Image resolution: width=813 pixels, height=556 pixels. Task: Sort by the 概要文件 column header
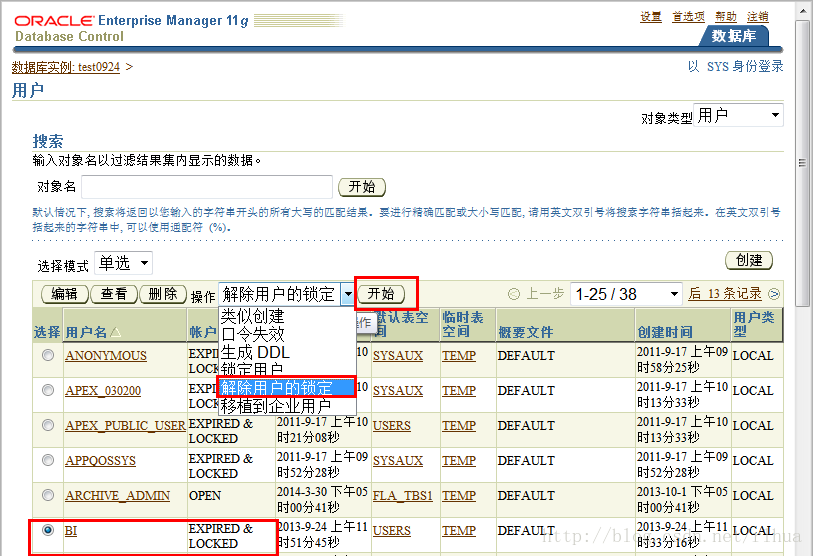click(526, 332)
